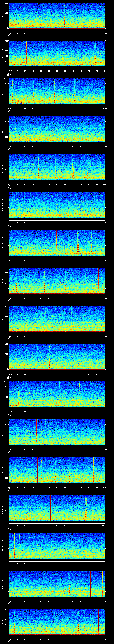Open the spectrogram plot starting at 22:53:00

click(57, 280)
